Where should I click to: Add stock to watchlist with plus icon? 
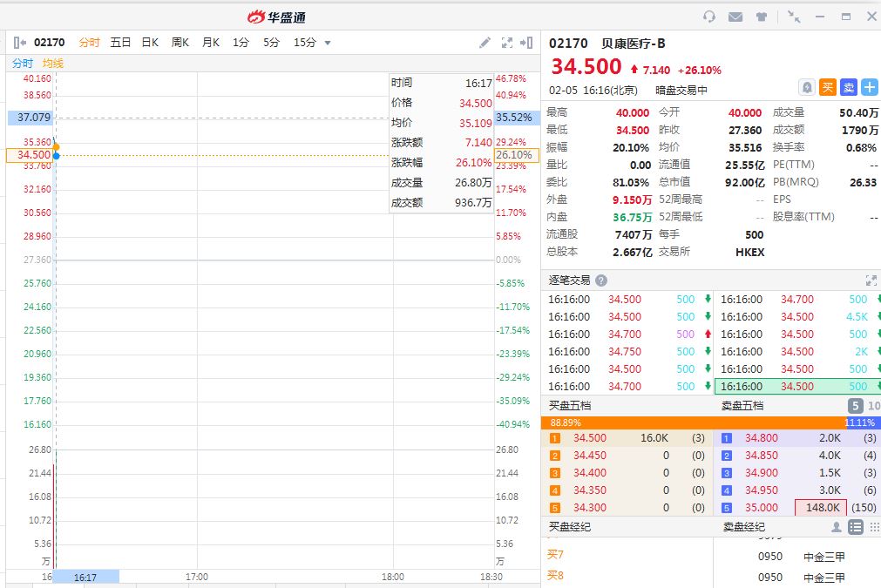869,87
